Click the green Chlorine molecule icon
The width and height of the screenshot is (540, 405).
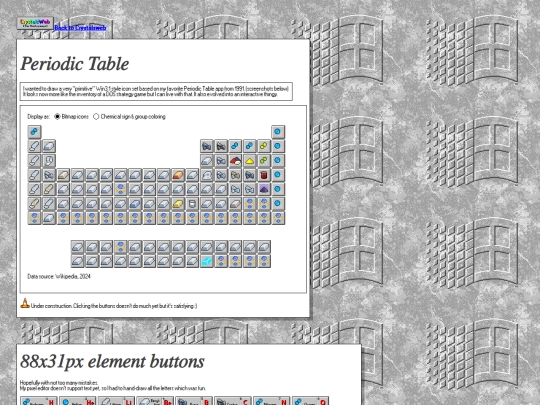click(264, 160)
